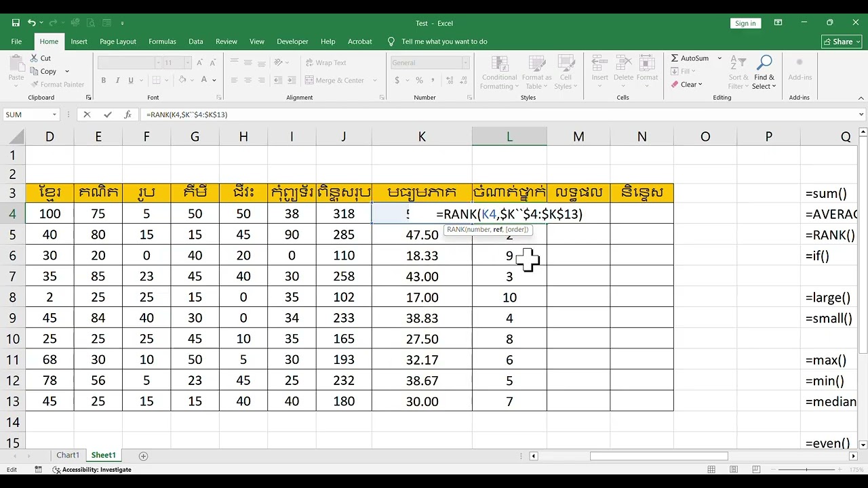
Task: Expand the Merge & Center dropdown arrow
Action: pyautogui.click(x=374, y=80)
